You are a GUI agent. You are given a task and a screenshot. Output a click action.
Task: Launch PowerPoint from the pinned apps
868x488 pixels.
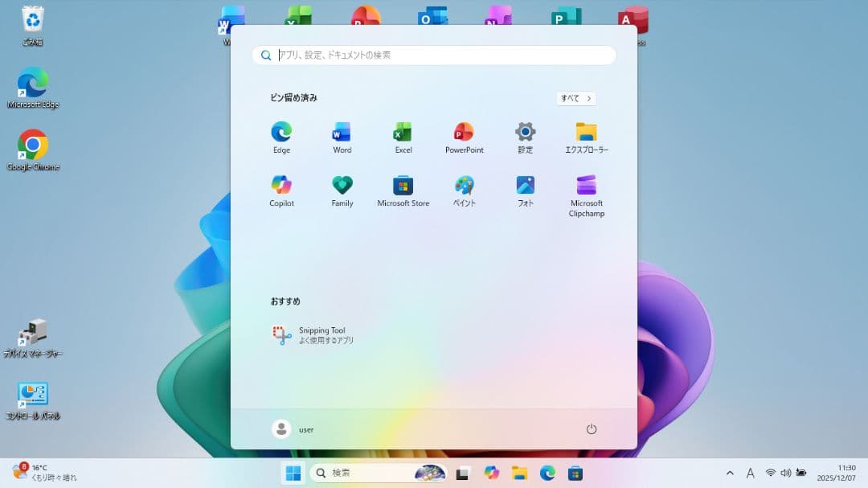[464, 135]
